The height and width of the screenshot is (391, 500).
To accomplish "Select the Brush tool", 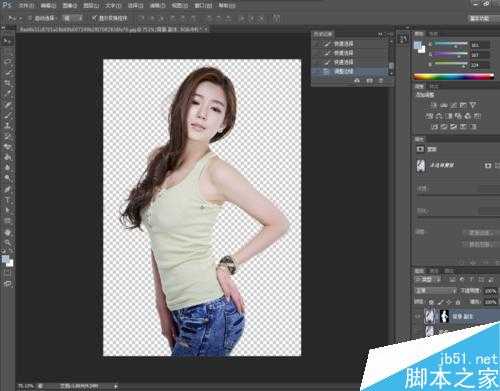I will click(7, 115).
